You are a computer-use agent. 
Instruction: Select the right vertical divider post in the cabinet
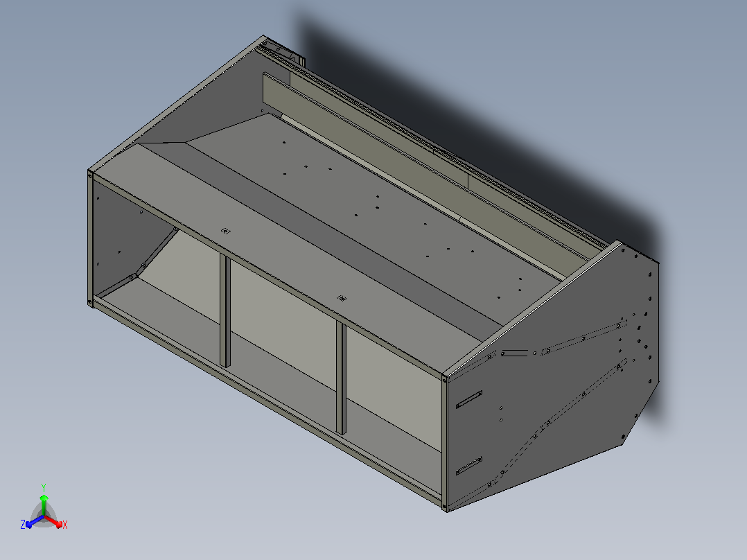point(341,377)
